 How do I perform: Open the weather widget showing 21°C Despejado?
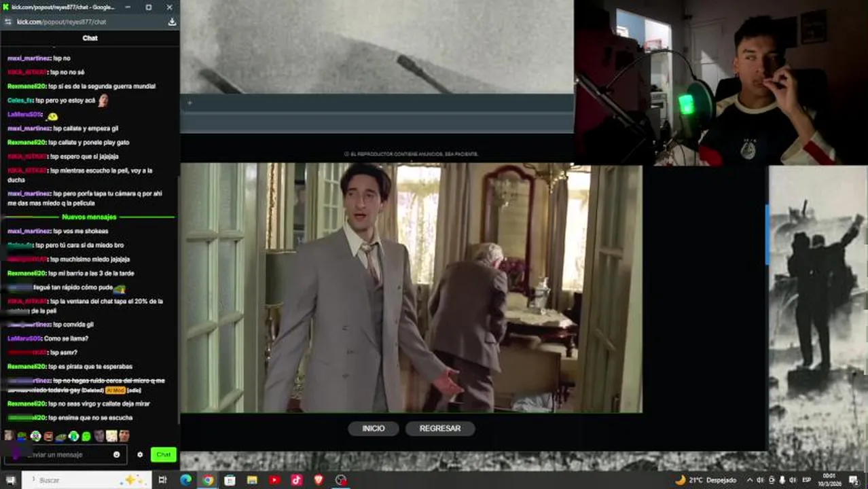pyautogui.click(x=706, y=480)
